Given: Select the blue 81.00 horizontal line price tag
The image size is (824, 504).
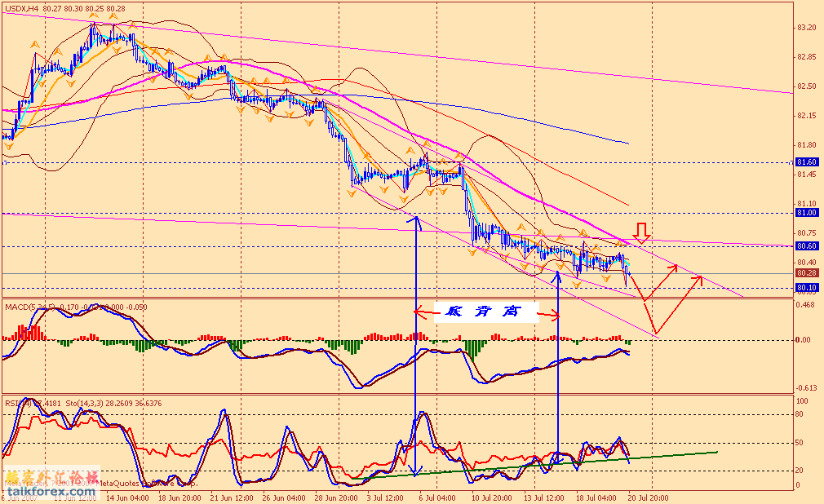Looking at the screenshot, I should click(807, 213).
